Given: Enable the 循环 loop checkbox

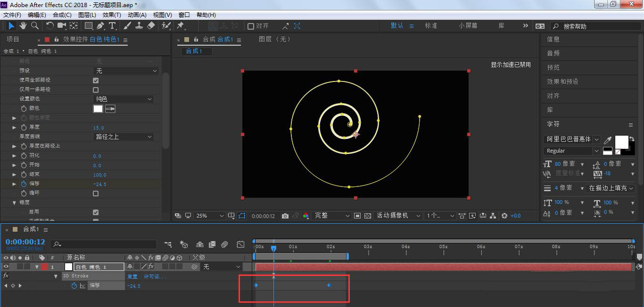Looking at the screenshot, I should tap(96, 194).
